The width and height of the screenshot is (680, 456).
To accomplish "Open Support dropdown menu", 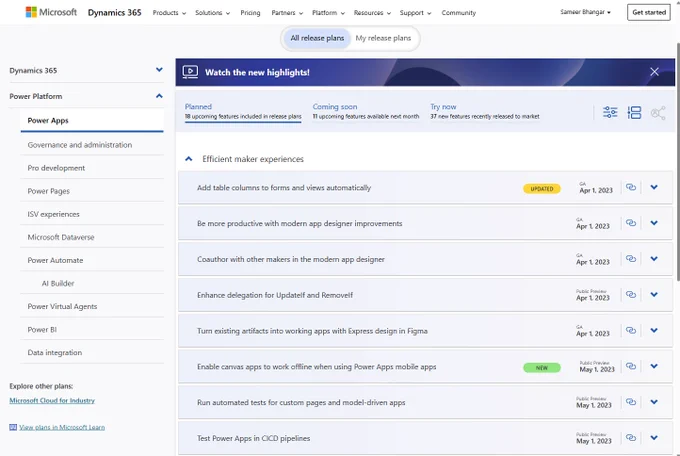I will click(x=415, y=13).
